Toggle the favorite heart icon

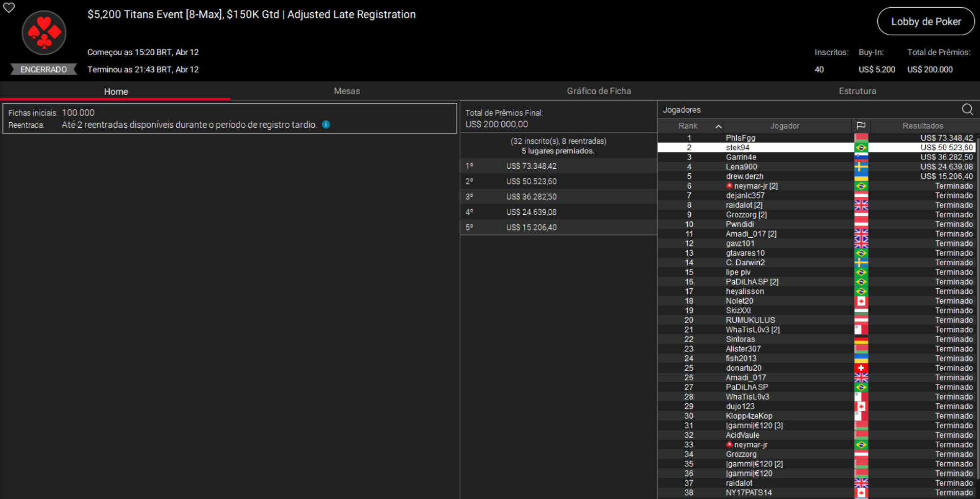[9, 8]
